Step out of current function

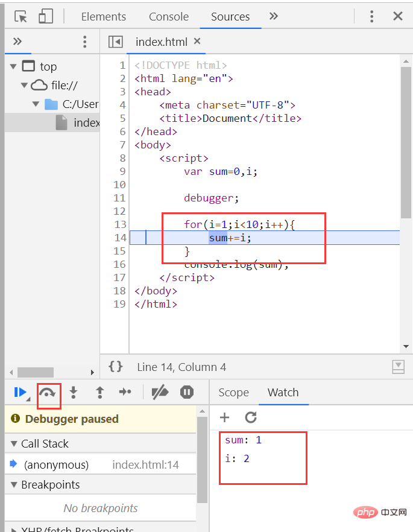click(x=99, y=392)
